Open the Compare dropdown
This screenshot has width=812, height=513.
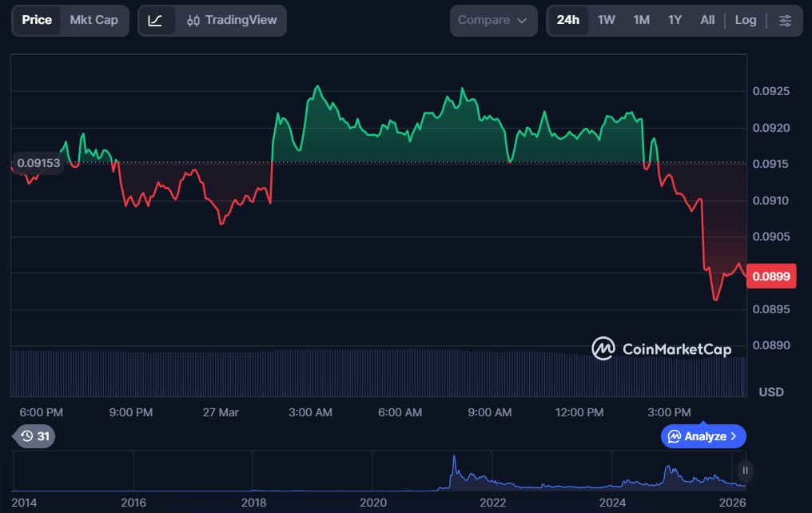(x=492, y=20)
